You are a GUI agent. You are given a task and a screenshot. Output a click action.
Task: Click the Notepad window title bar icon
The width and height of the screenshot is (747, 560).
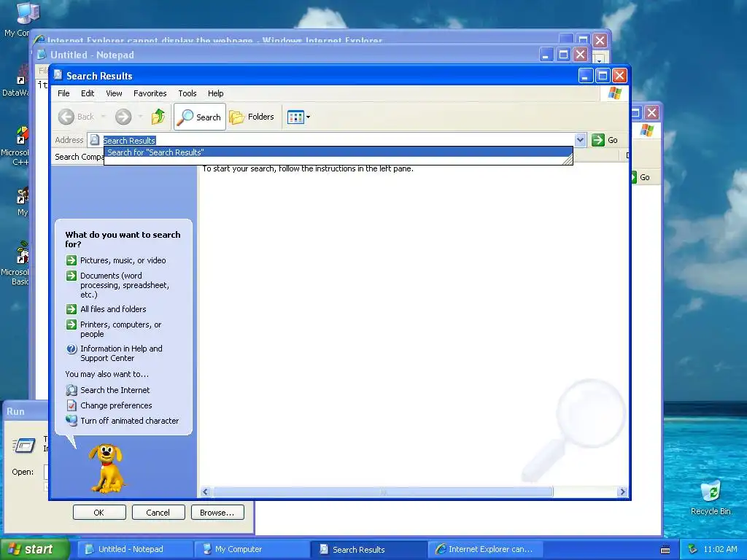pyautogui.click(x=42, y=54)
